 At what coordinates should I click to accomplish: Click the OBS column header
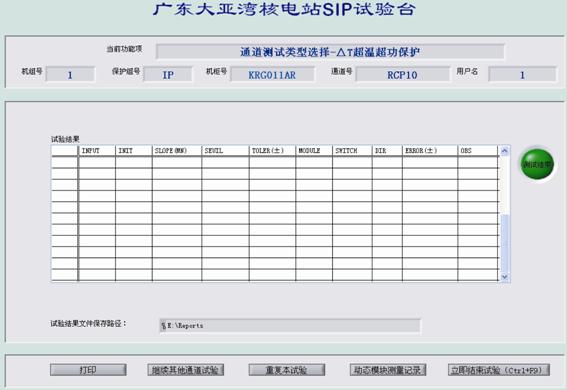pyautogui.click(x=478, y=151)
